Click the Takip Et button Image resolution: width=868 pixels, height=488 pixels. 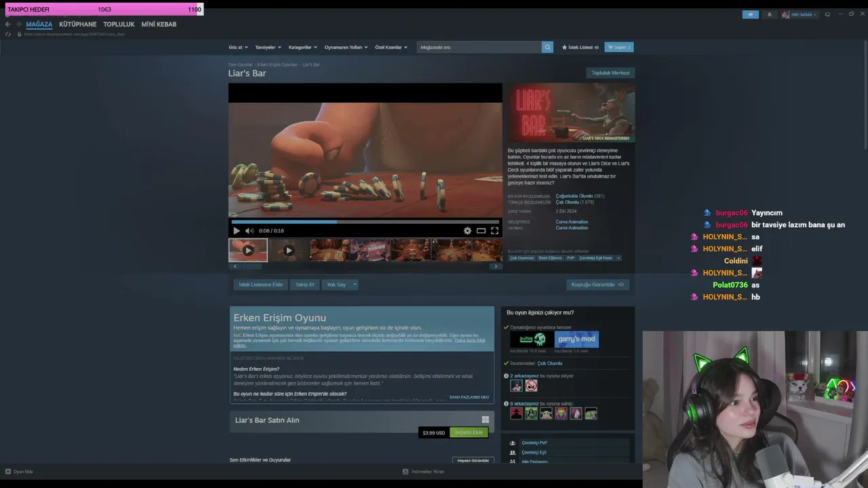(305, 285)
